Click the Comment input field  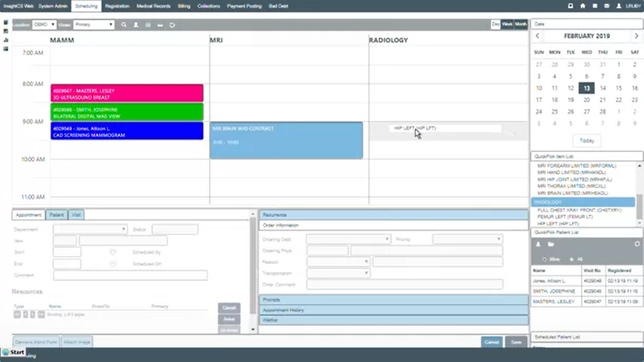130,276
